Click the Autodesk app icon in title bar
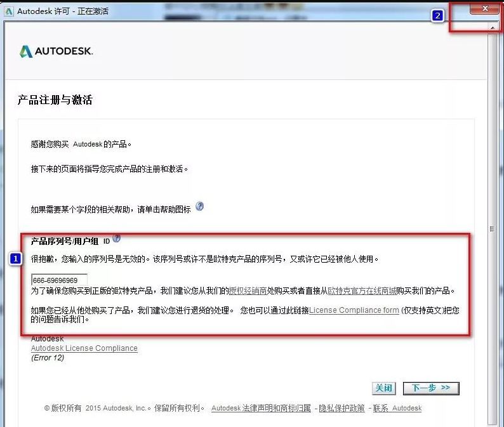The height and width of the screenshot is (427, 504). point(9,11)
